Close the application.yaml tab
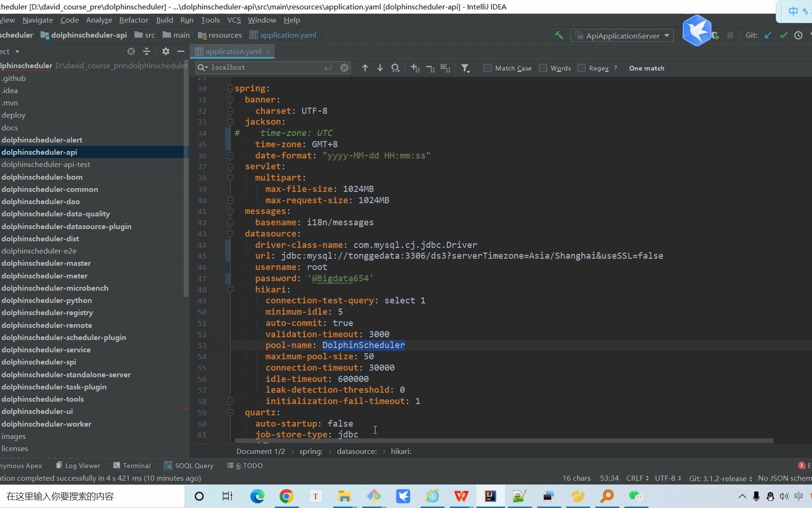This screenshot has height=508, width=812. (268, 51)
